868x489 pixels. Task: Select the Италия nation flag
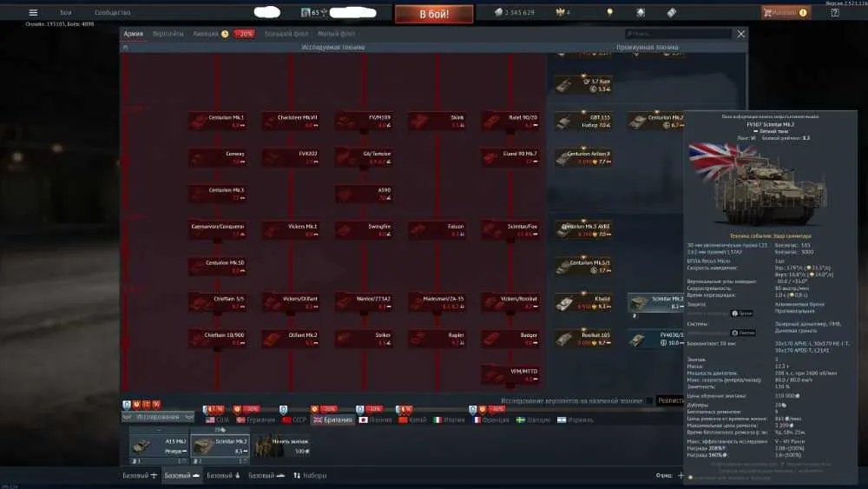coord(449,420)
